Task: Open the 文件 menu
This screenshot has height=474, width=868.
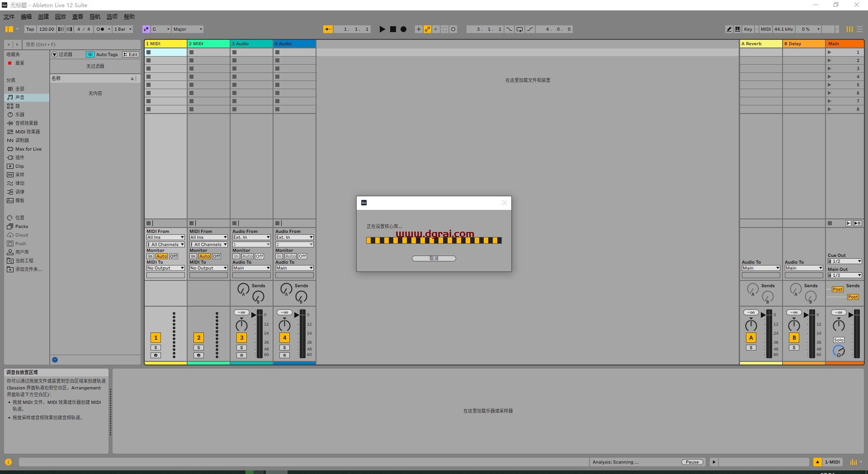Action: tap(9, 17)
